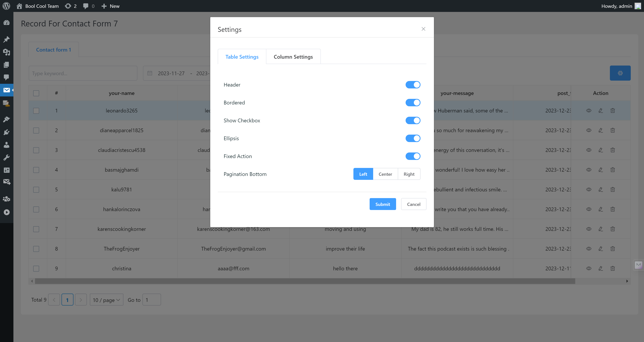
Task: Delete the claudiacristescu4538 record
Action: pyautogui.click(x=612, y=150)
